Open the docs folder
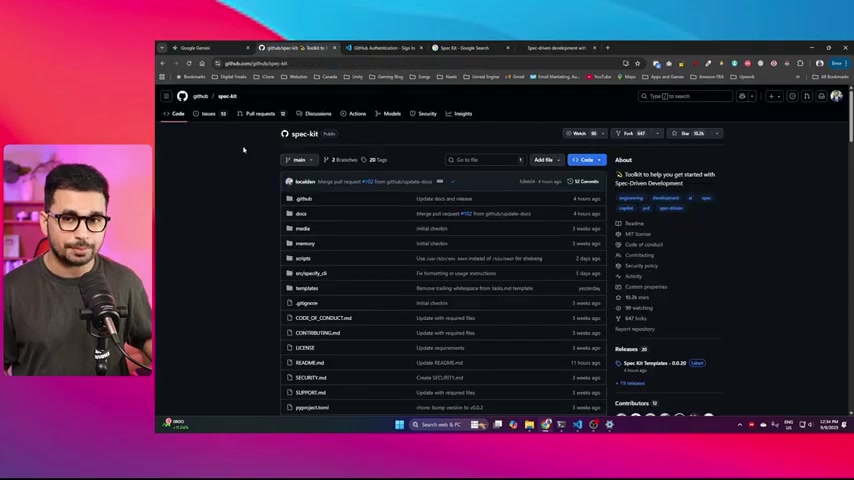This screenshot has width=854, height=480. tap(301, 213)
